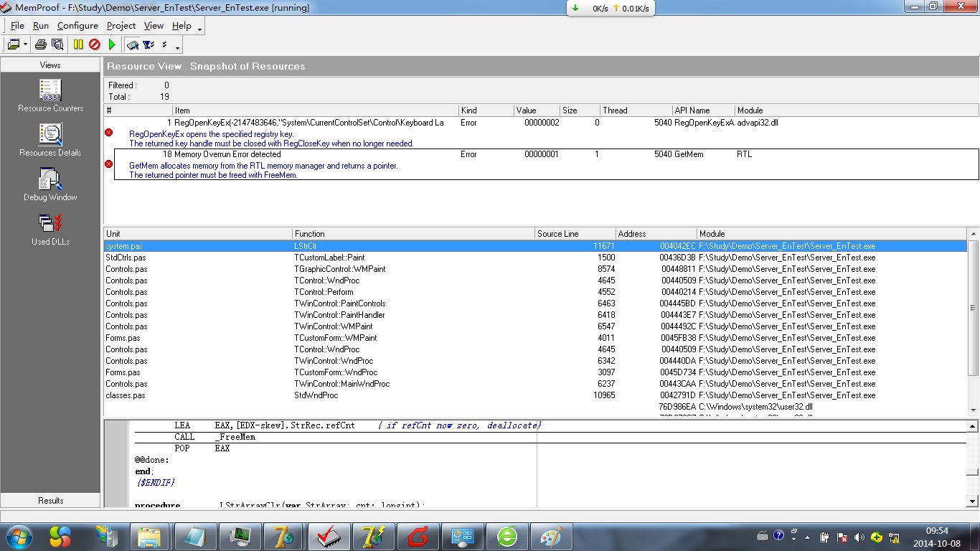Click the Address column header
The width and height of the screenshot is (980, 551).
pyautogui.click(x=656, y=234)
